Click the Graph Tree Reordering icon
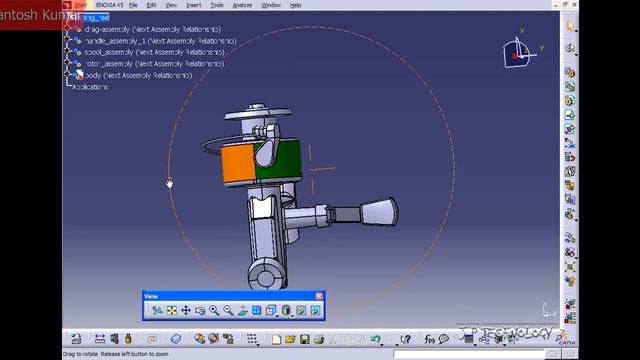 click(x=570, y=157)
